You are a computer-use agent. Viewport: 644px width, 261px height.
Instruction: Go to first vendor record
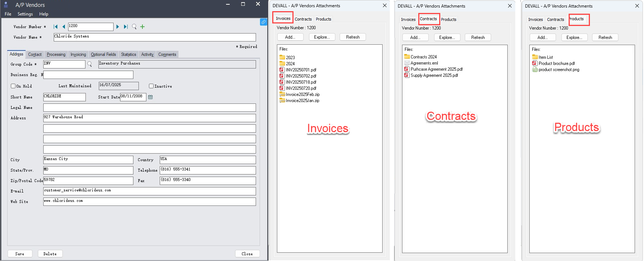click(x=56, y=27)
